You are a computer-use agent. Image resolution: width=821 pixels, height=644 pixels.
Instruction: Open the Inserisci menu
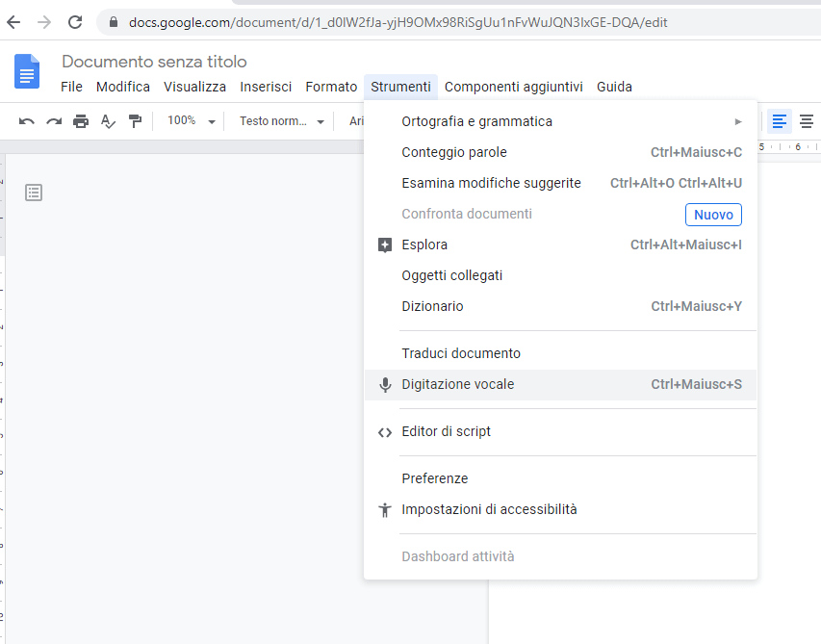[x=266, y=87]
